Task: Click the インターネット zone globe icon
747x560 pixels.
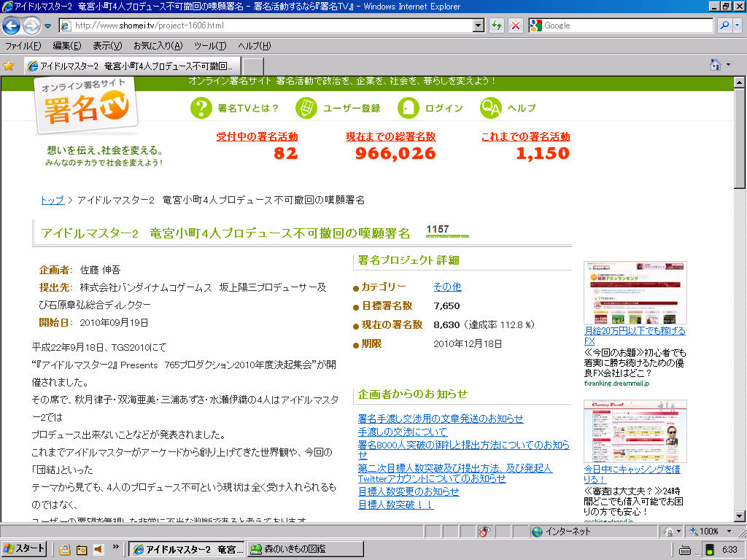Action: tap(538, 532)
